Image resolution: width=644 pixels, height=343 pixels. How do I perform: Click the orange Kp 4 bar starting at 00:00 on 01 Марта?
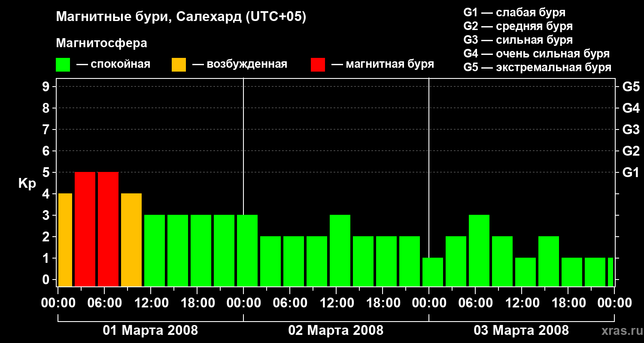(65, 240)
